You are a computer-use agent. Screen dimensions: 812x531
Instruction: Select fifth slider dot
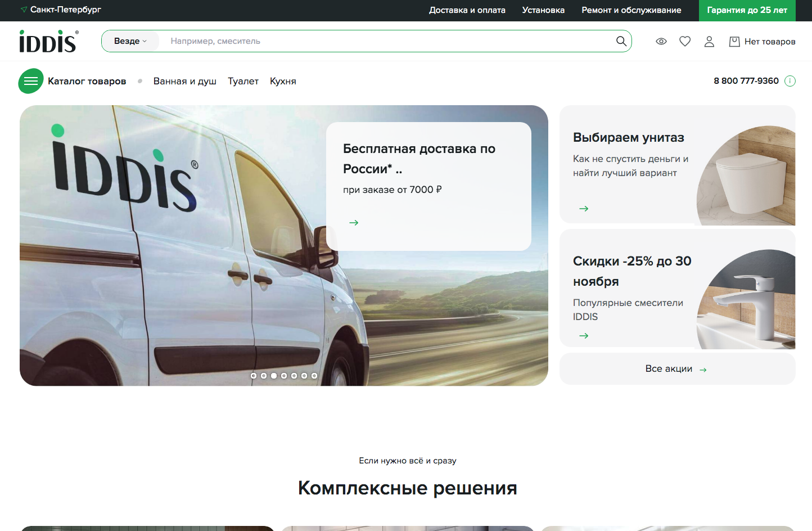(x=294, y=376)
